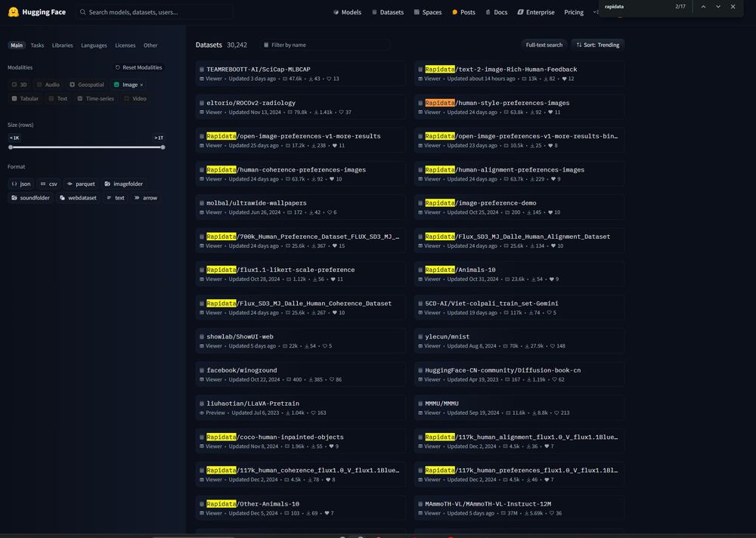
Task: Click the Reset Modalities button
Action: (x=138, y=67)
